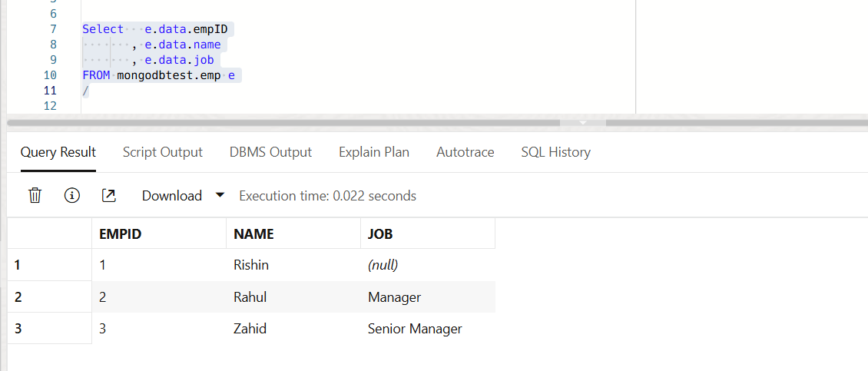Click the EMPID column header
The width and height of the screenshot is (868, 371).
click(x=121, y=234)
